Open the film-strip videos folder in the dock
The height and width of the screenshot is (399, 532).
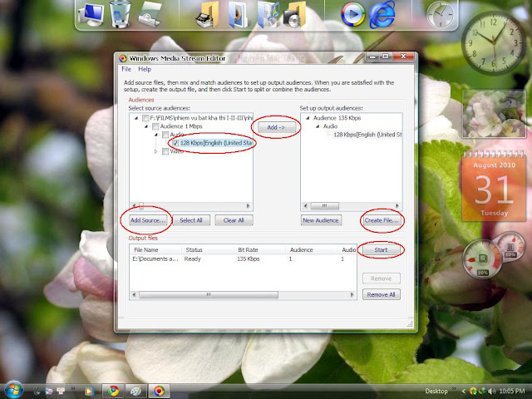point(207,15)
